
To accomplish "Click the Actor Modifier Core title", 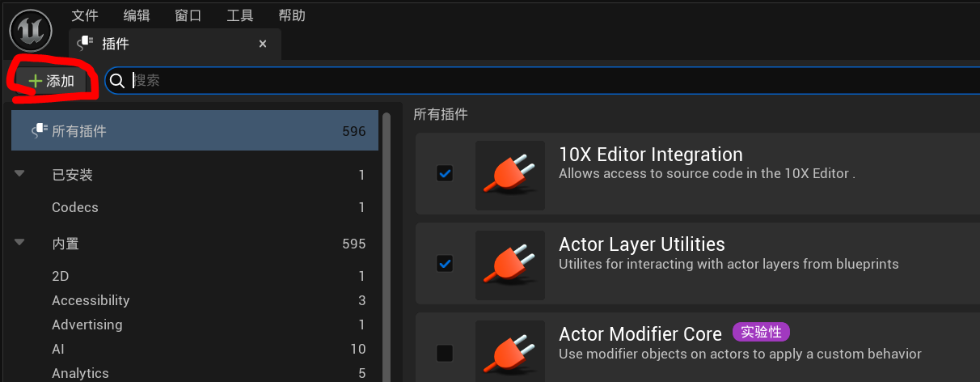I will (x=640, y=333).
